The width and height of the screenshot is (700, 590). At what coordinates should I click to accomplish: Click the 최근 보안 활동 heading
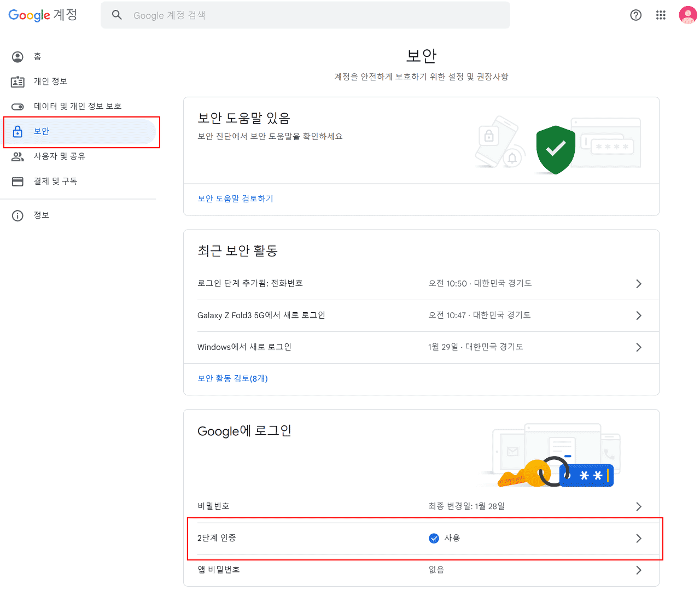[x=238, y=250]
